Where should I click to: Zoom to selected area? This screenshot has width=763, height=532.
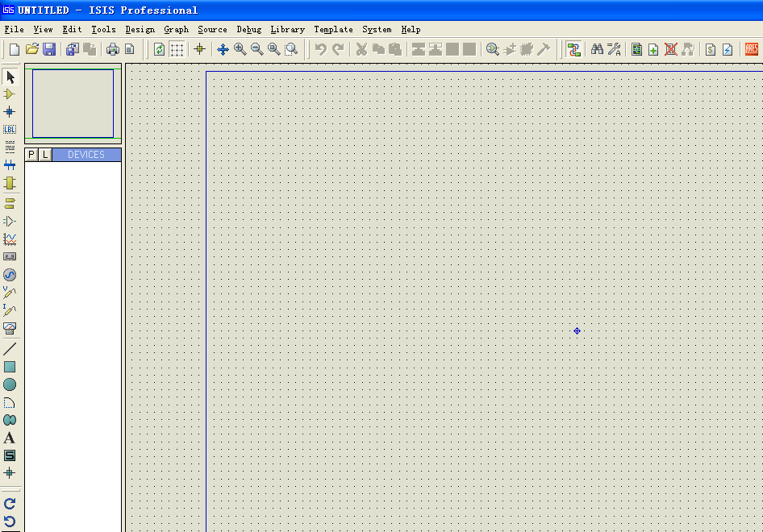point(291,49)
